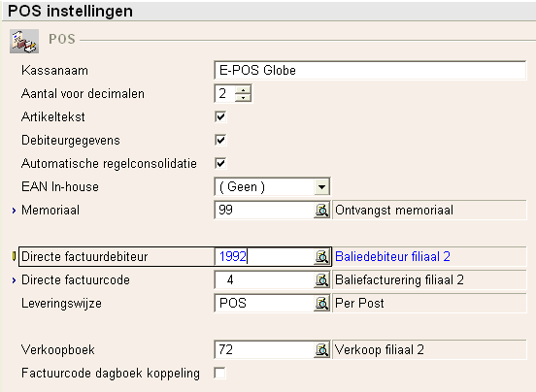
Task: Open lookup for Verkoopboek field
Action: point(321,349)
